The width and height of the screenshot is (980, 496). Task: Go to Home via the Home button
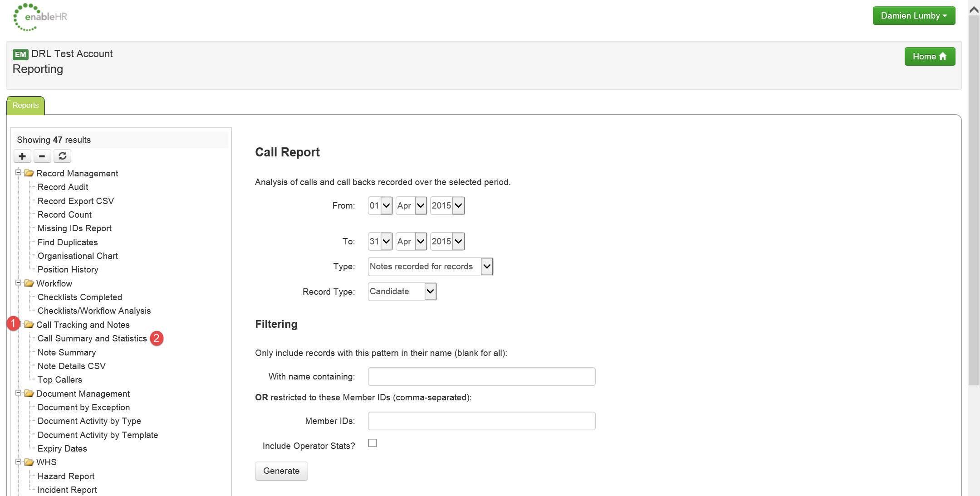930,57
